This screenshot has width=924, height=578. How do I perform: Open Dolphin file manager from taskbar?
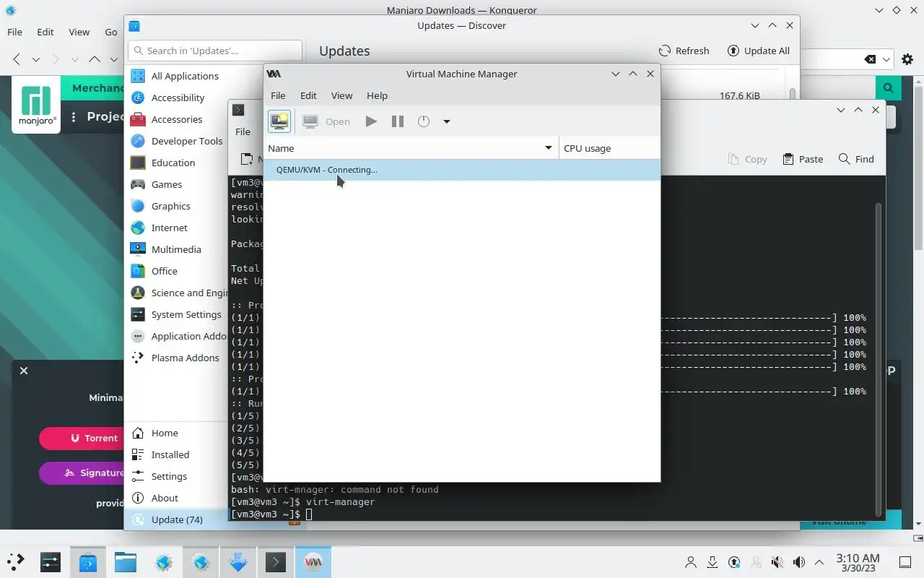click(x=126, y=561)
